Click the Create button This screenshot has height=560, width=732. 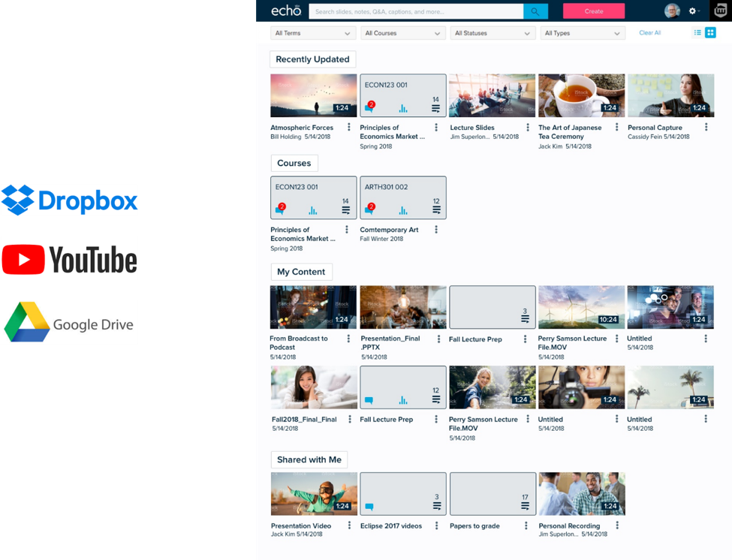pyautogui.click(x=595, y=11)
